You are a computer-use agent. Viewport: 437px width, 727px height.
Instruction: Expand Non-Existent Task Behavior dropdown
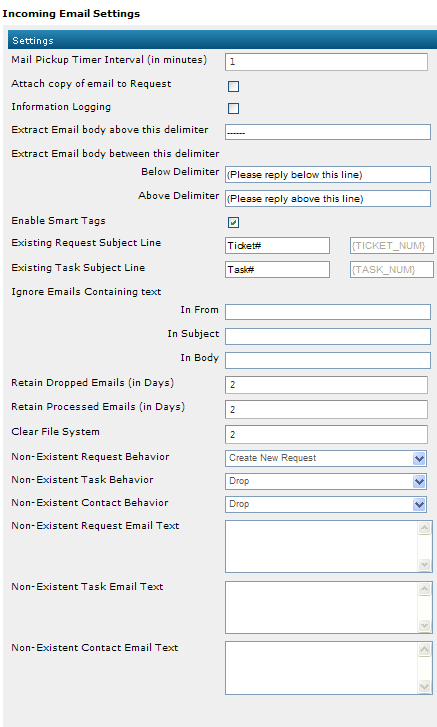coord(326,481)
